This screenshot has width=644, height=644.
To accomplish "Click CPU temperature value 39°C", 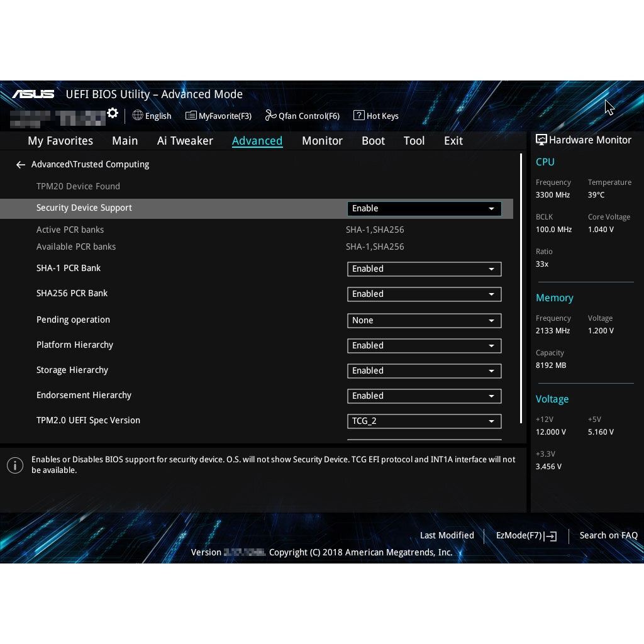I will (x=596, y=195).
